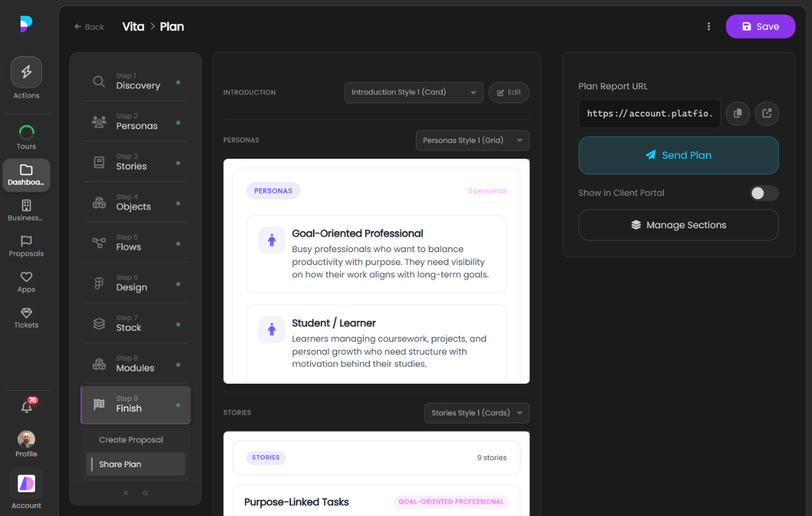Click the Plan Report URL field

[649, 114]
